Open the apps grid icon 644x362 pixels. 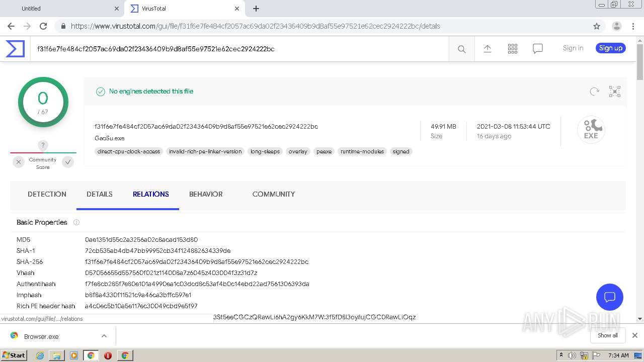(x=512, y=49)
